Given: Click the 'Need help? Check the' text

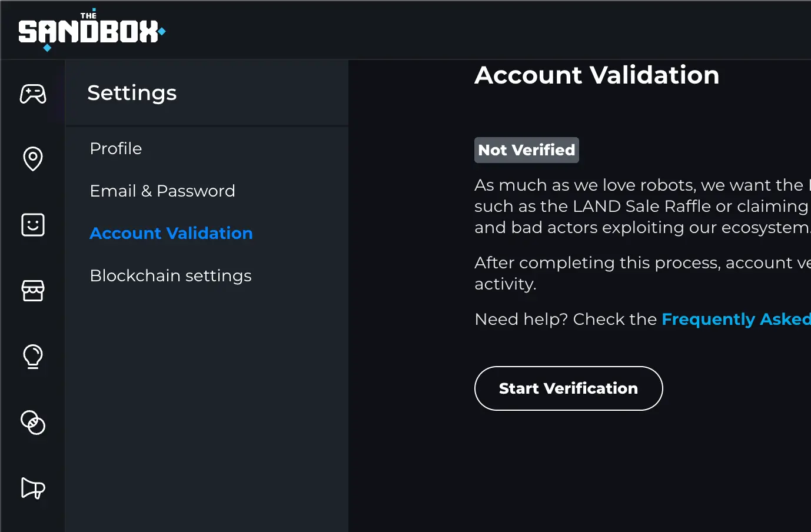Looking at the screenshot, I should (565, 320).
